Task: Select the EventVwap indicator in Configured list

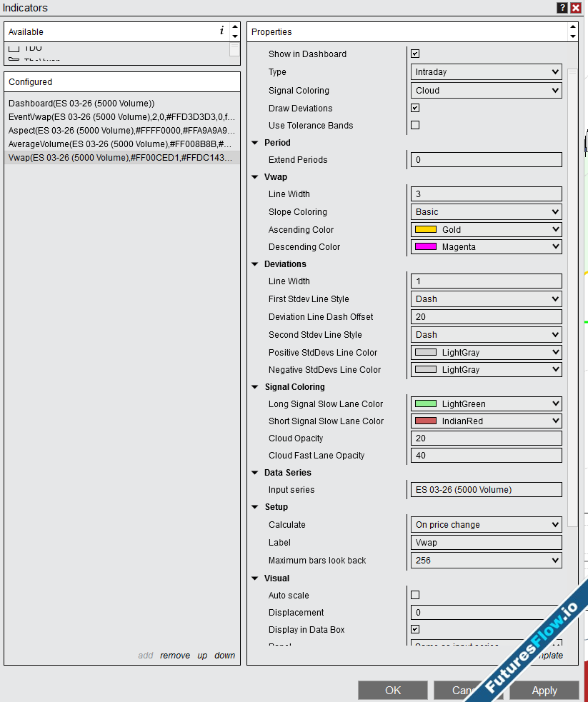Action: pyautogui.click(x=121, y=117)
